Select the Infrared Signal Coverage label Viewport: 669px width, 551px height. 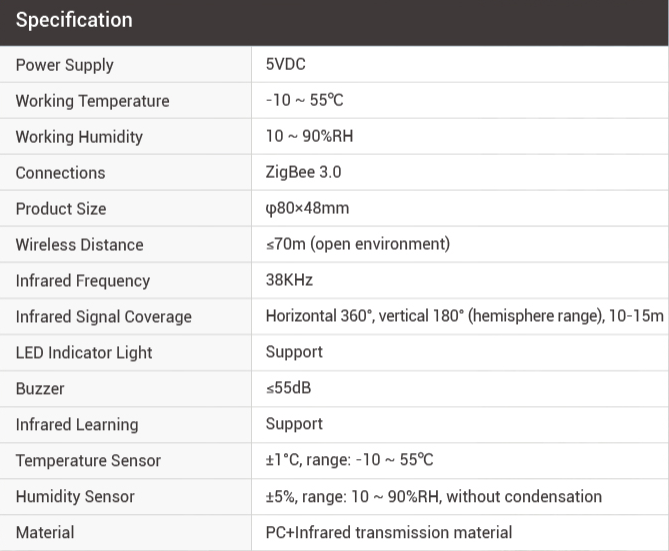(x=104, y=317)
